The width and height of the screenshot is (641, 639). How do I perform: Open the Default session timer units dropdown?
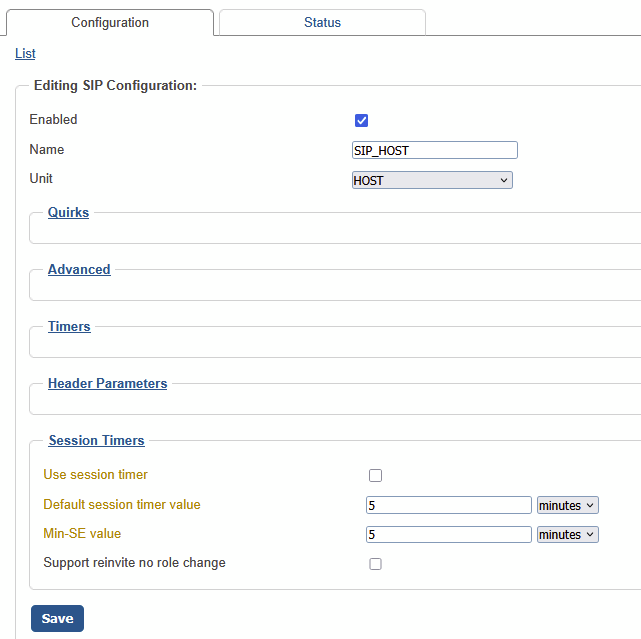pos(567,505)
